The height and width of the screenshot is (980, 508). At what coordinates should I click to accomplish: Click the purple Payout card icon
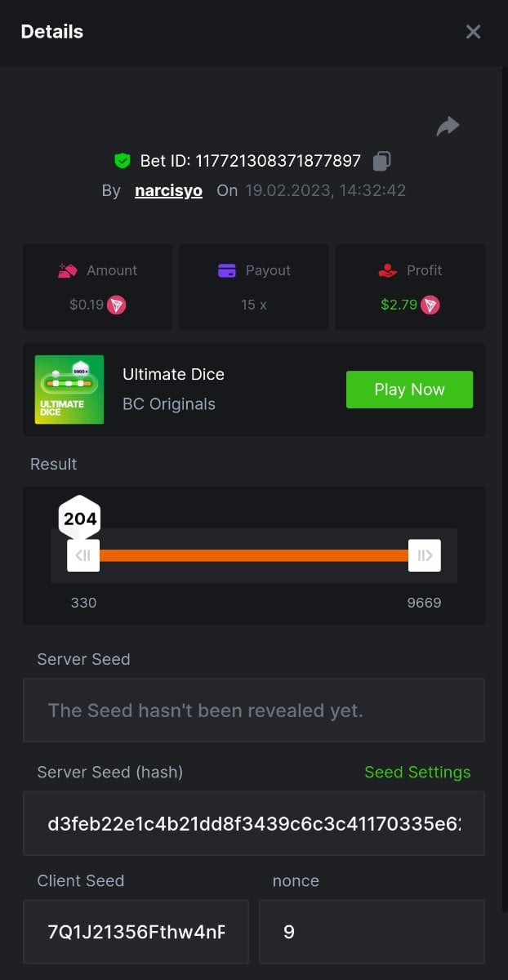(226, 270)
